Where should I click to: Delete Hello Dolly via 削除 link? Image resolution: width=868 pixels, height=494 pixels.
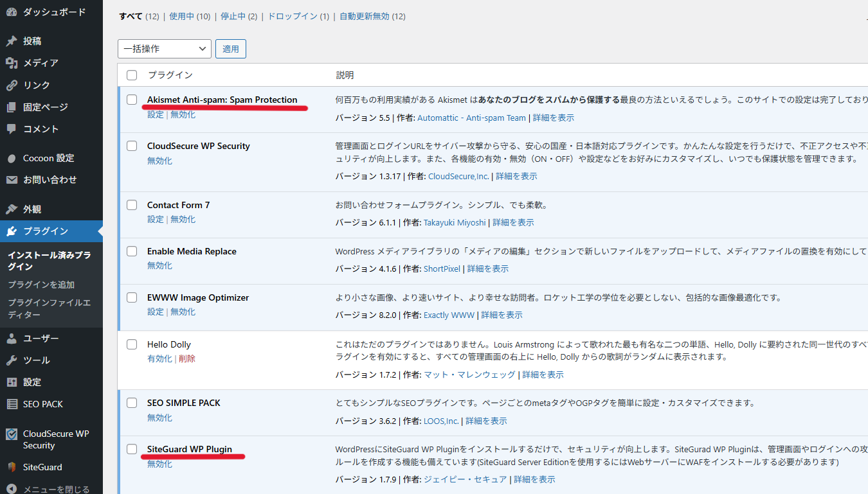coord(187,358)
